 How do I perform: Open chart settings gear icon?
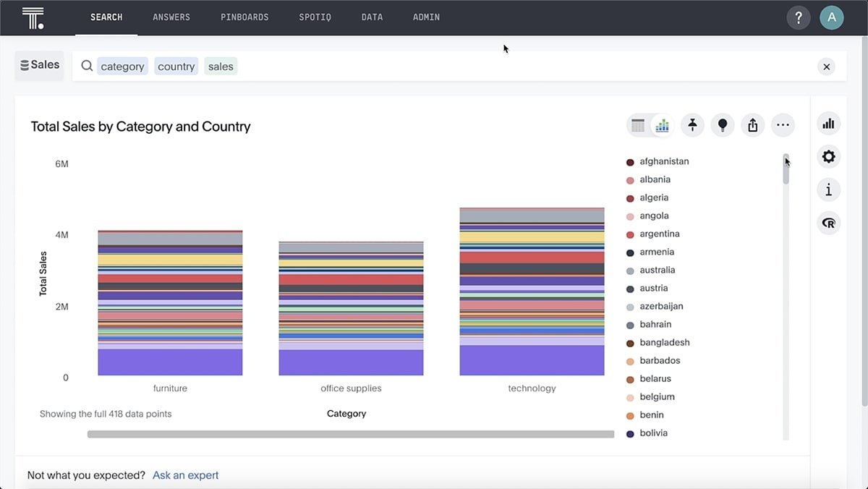point(828,156)
